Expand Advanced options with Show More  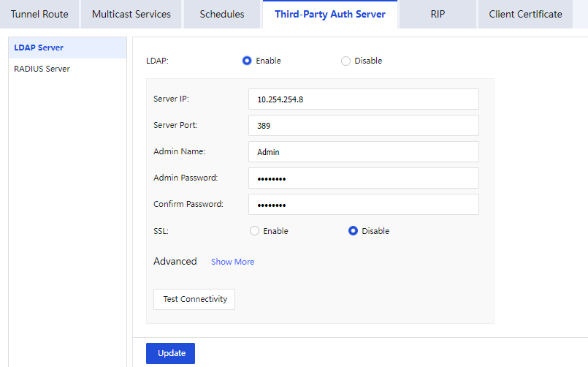point(232,262)
